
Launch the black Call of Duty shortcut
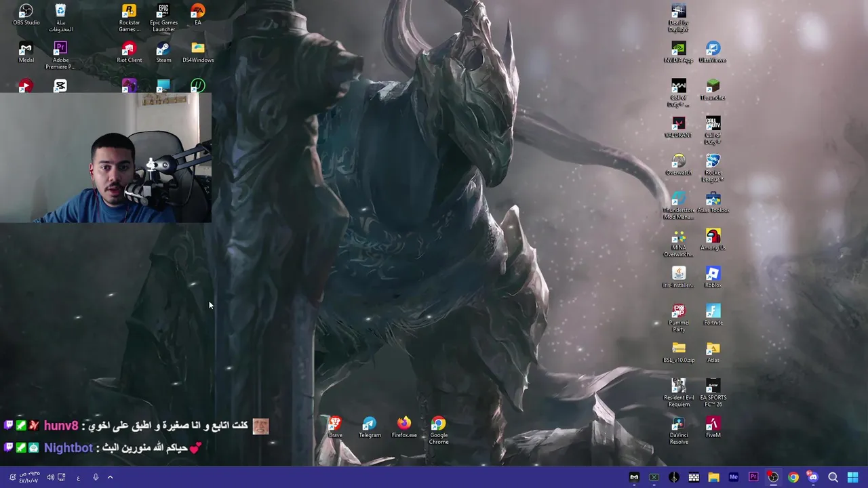712,131
